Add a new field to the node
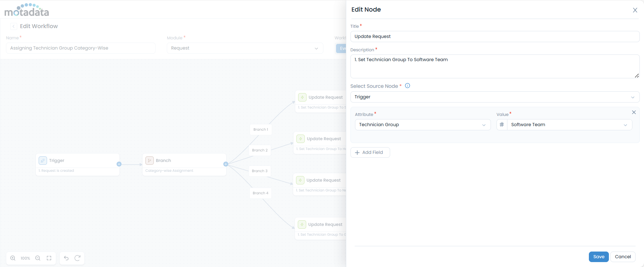Image resolution: width=644 pixels, height=267 pixels. click(x=370, y=152)
